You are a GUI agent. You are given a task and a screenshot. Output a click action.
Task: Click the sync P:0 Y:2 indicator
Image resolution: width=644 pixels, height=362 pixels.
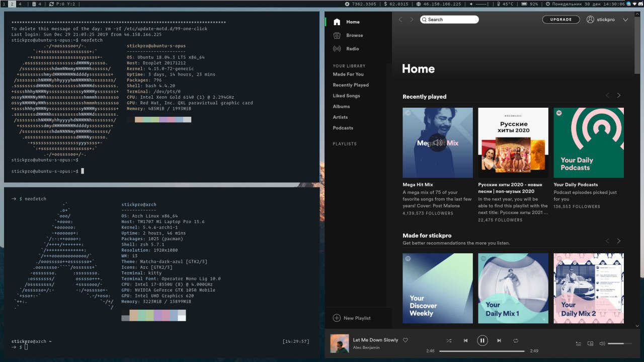pyautogui.click(x=63, y=4)
